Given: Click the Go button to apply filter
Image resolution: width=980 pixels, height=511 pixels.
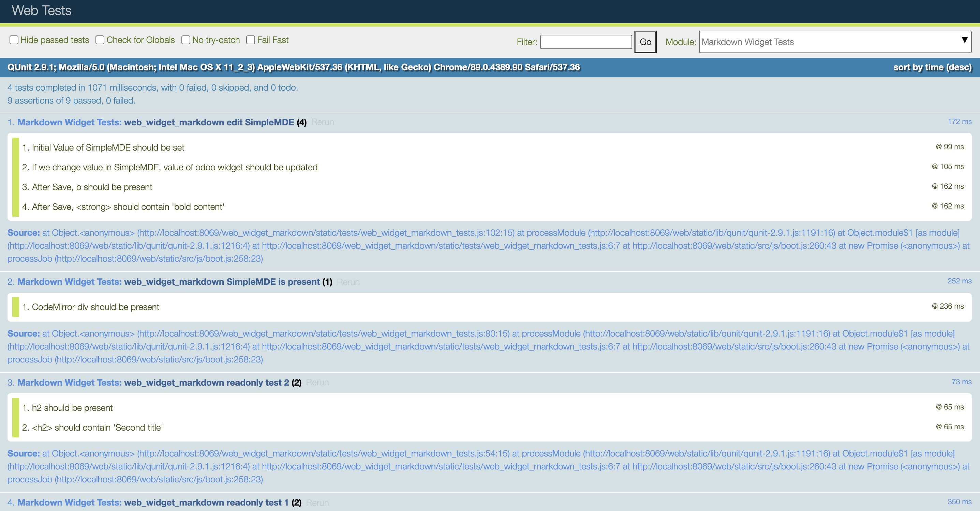Looking at the screenshot, I should click(x=645, y=42).
